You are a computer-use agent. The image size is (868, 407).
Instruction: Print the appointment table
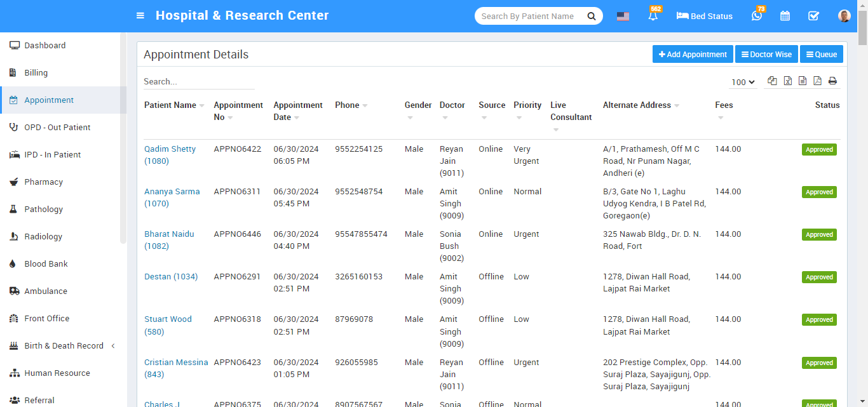[832, 81]
